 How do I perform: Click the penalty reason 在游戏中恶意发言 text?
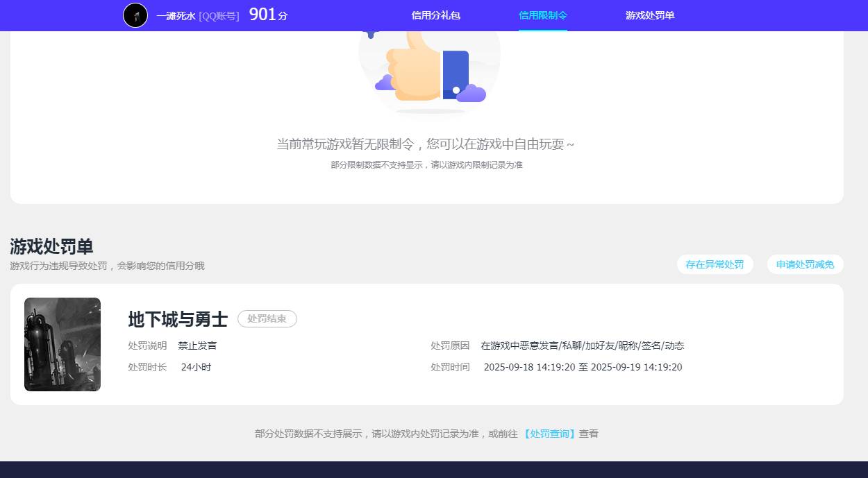[583, 345]
